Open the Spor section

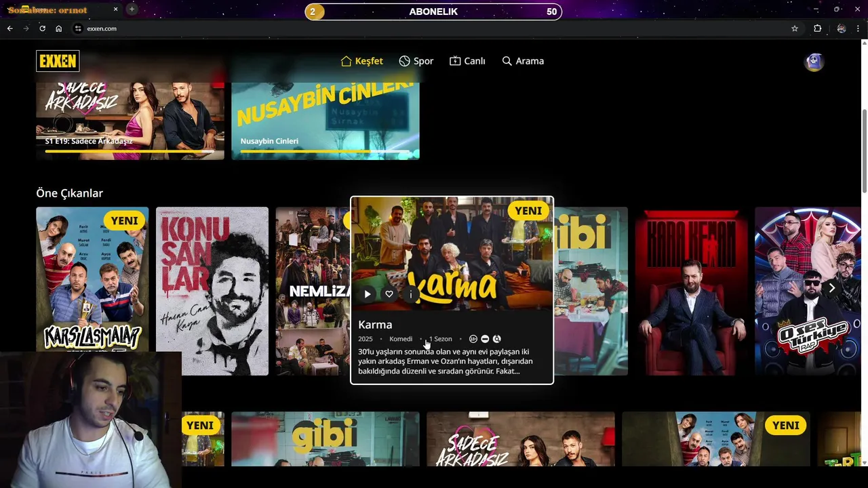pyautogui.click(x=416, y=61)
